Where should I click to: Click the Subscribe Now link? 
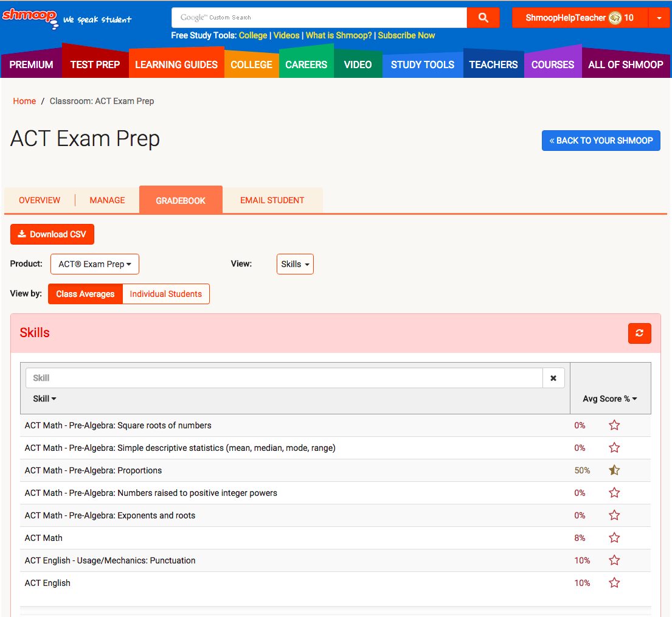(406, 35)
